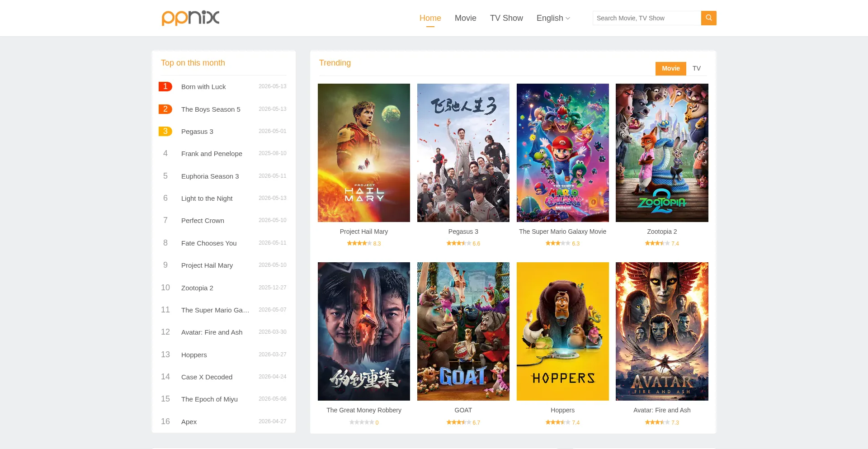The width and height of the screenshot is (868, 449).
Task: Switch Trending to the TV tab
Action: 696,68
